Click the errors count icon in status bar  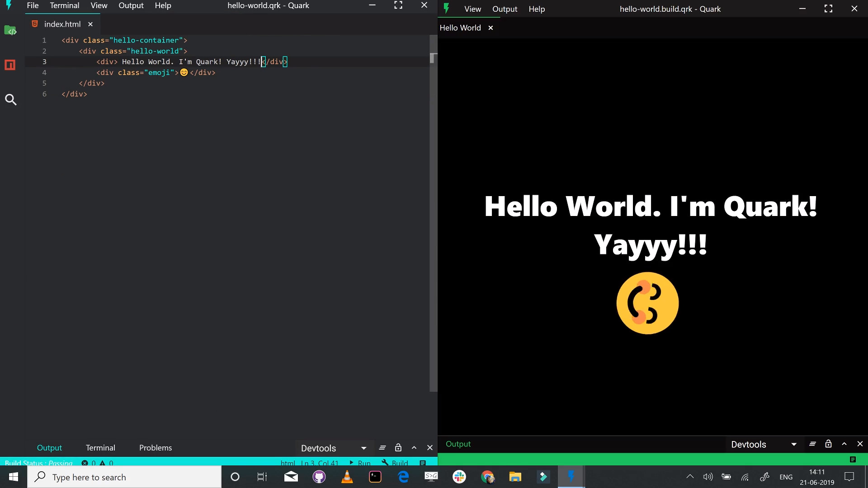pos(85,463)
